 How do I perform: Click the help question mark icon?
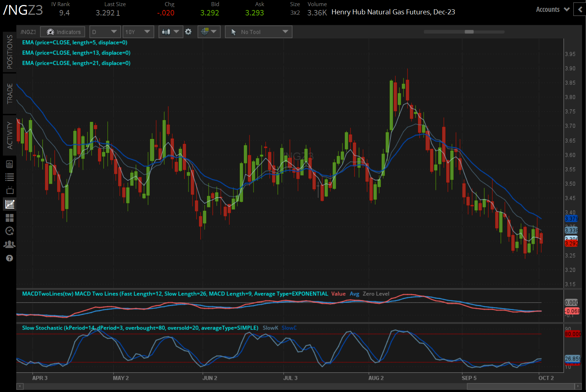(10, 258)
